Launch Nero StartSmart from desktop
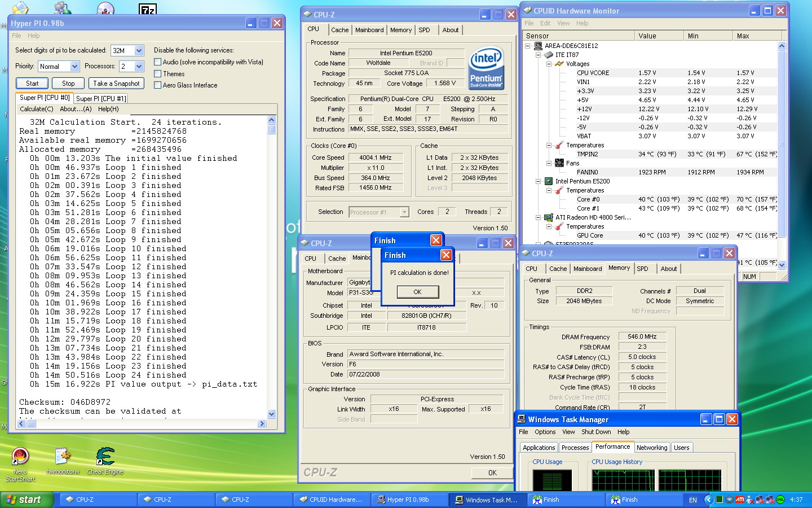The width and height of the screenshot is (812, 508). (x=20, y=456)
